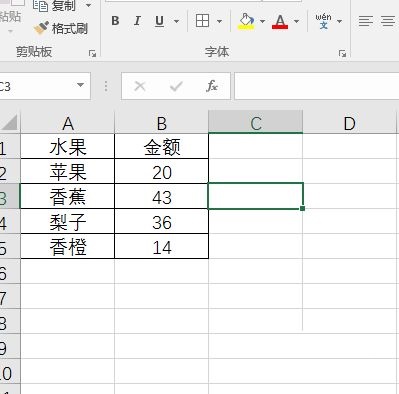399x394 pixels.
Task: Select cell containing 36
Action: click(x=162, y=221)
